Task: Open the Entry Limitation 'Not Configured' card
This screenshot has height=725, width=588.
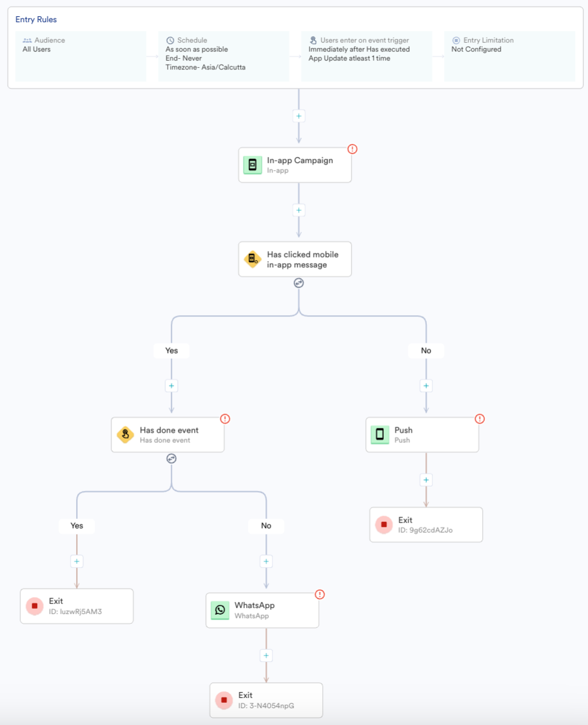Action: [x=510, y=56]
